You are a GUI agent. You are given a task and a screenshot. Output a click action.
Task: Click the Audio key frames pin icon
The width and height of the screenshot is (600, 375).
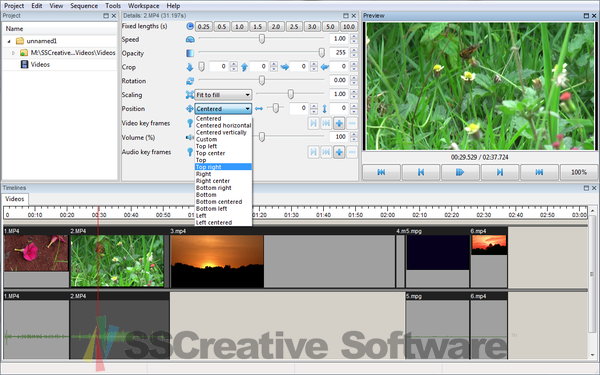[190, 152]
